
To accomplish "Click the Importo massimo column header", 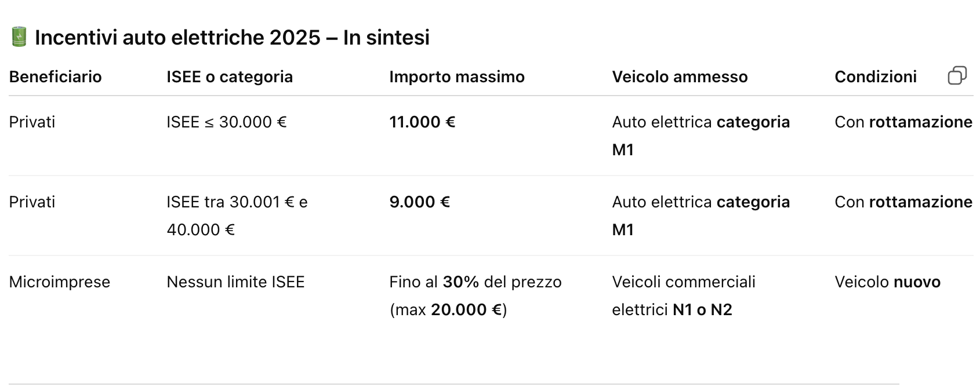I will (457, 76).
